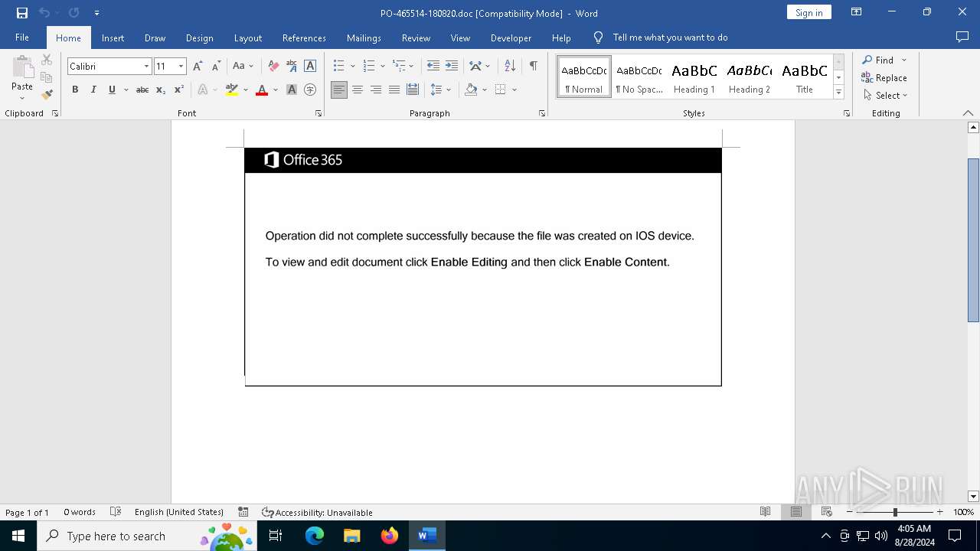Apply the Heading 1 style
Viewport: 980px width, 551px height.
click(694, 77)
